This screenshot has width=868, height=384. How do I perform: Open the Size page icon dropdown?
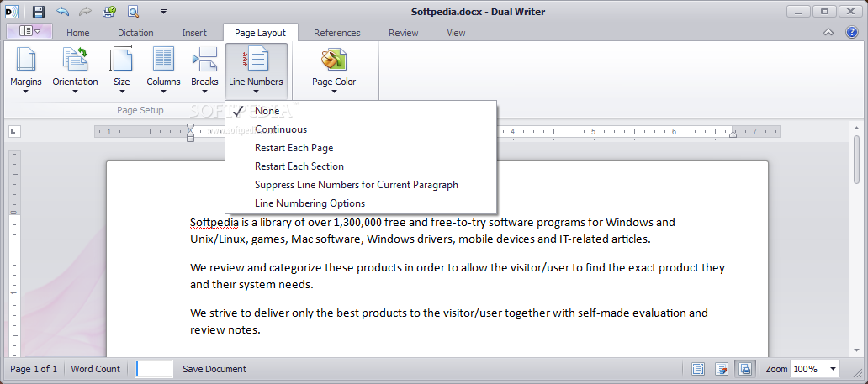pyautogui.click(x=121, y=71)
